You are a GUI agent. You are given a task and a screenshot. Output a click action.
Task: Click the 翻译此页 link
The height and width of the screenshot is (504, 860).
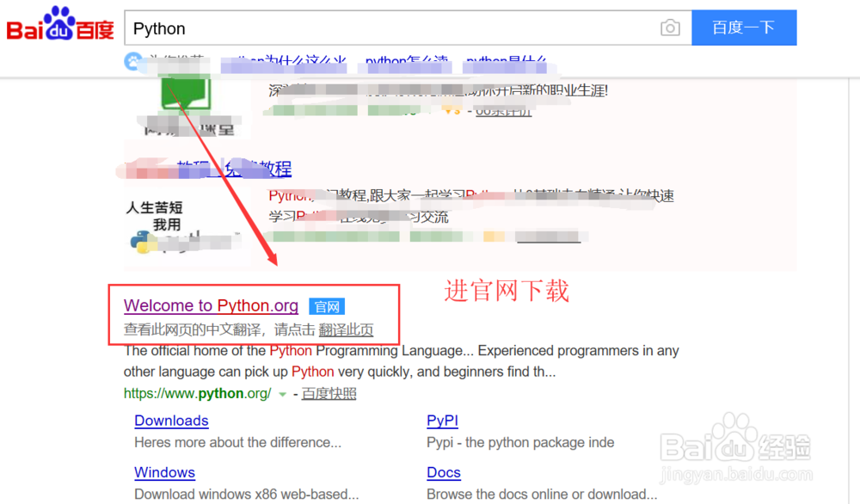tap(346, 329)
